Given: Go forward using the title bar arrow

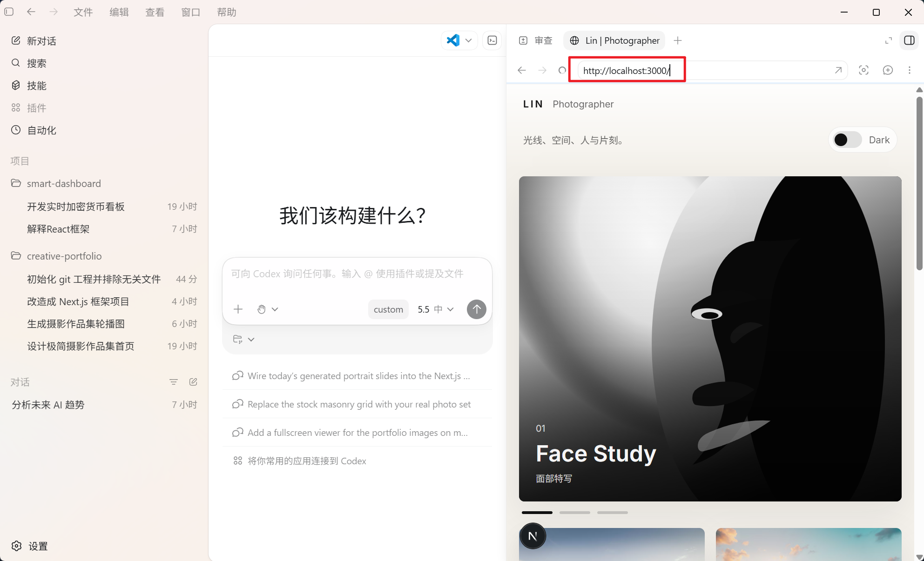Looking at the screenshot, I should [54, 12].
